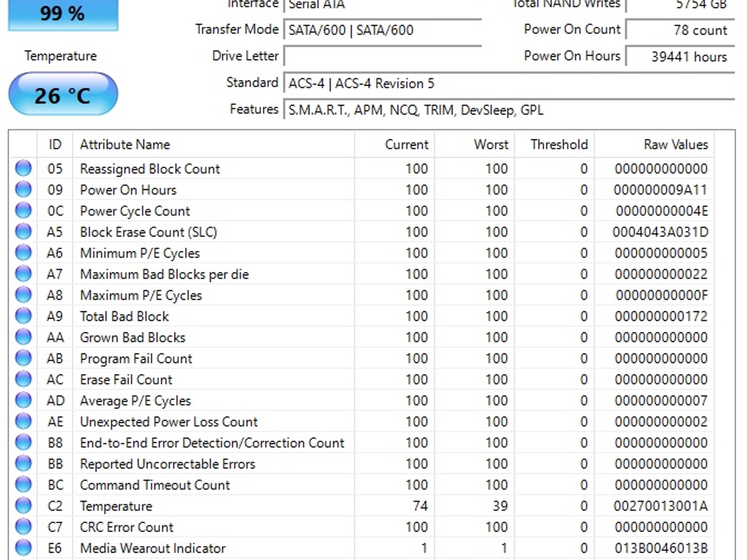This screenshot has height=560, width=747.
Task: Select the Minimum P/E Cycles attribute name
Action: click(140, 253)
